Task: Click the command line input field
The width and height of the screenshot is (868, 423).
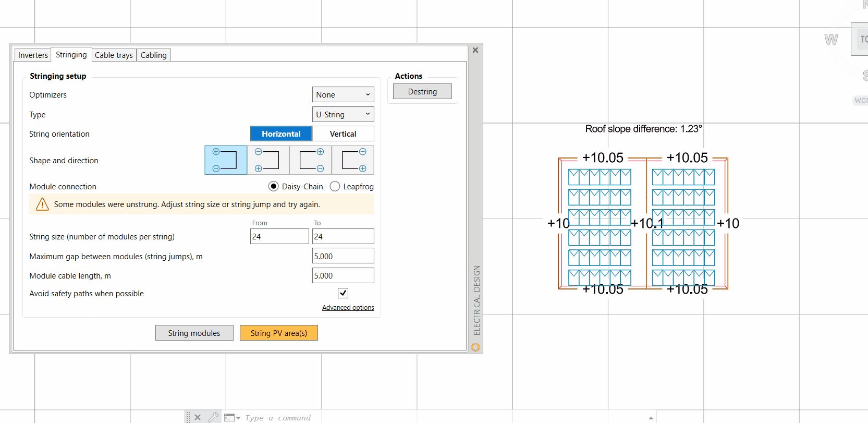Action: point(443,417)
